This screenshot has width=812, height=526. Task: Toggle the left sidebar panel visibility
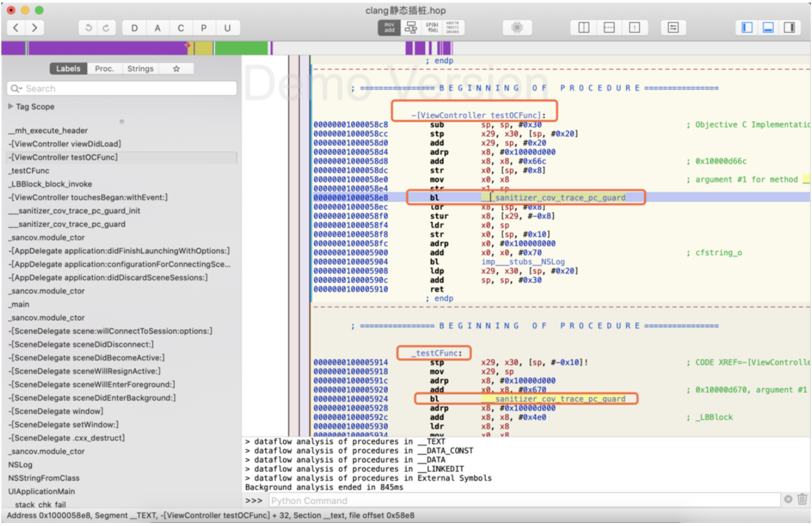point(747,27)
